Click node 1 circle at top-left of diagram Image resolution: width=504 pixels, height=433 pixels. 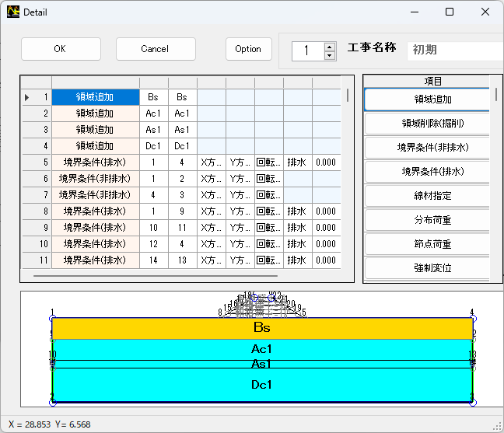point(52,318)
